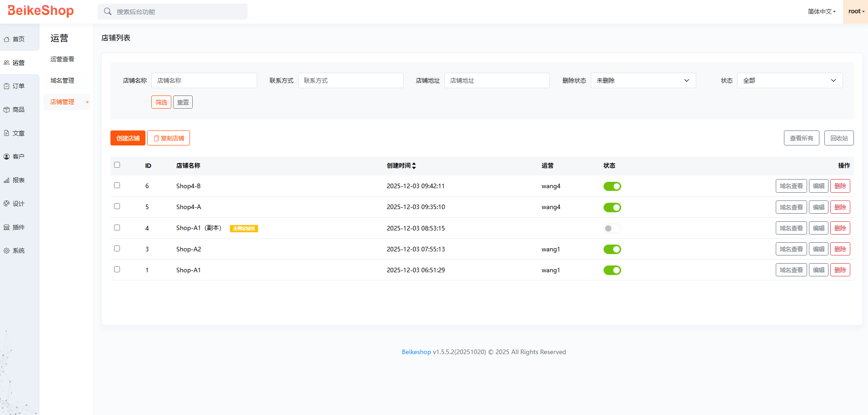Open the domain management menu item

pos(62,80)
